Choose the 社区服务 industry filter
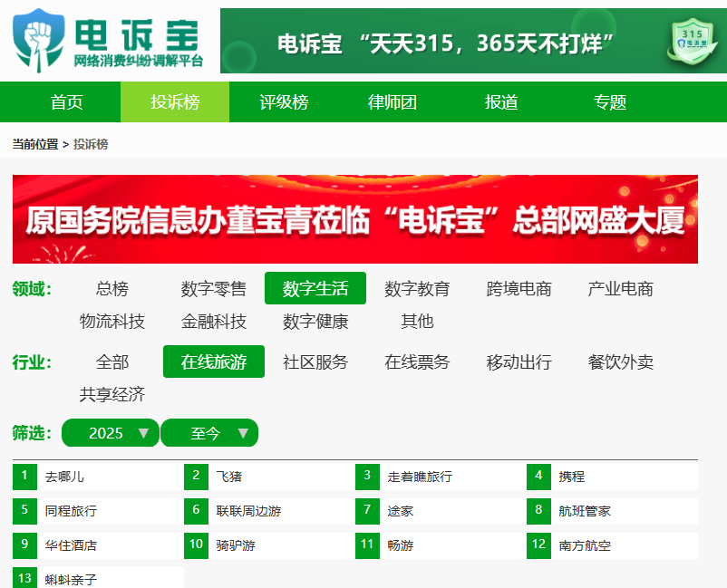Screen dimensions: 727x588 point(315,361)
